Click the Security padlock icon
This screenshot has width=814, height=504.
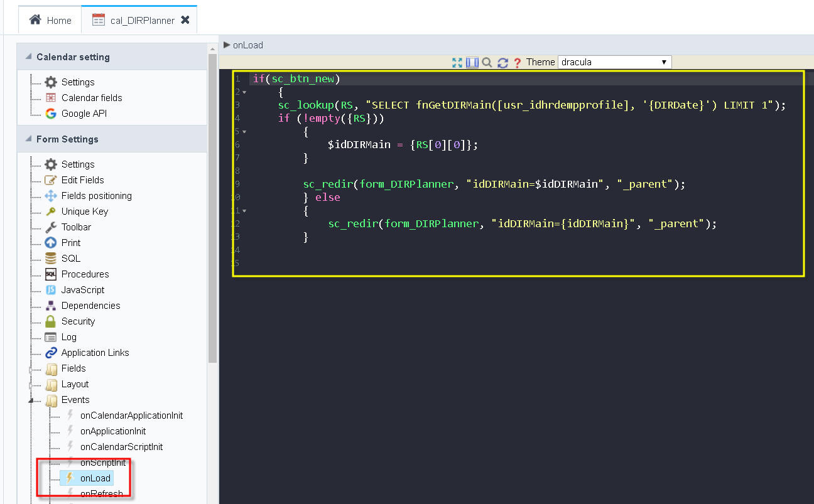tap(51, 321)
